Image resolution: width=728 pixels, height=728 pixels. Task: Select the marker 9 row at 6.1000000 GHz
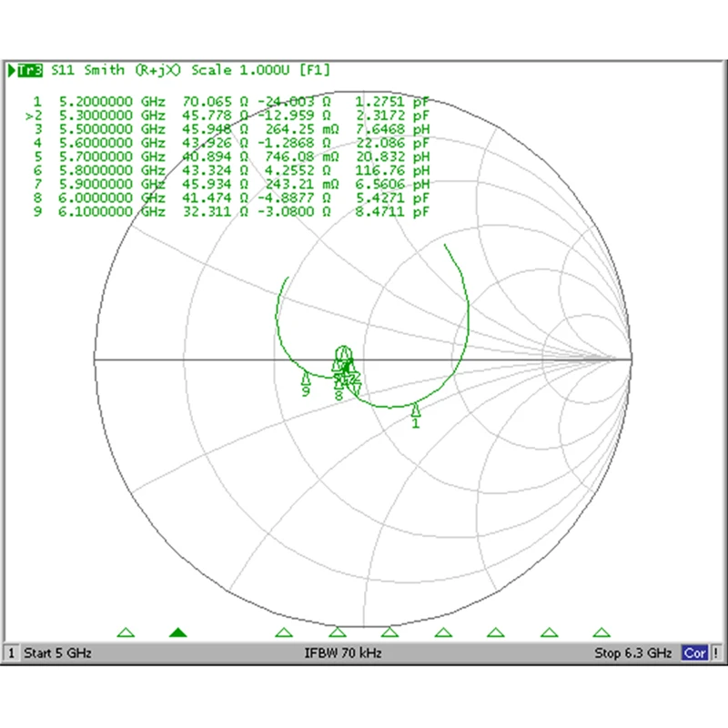point(230,212)
